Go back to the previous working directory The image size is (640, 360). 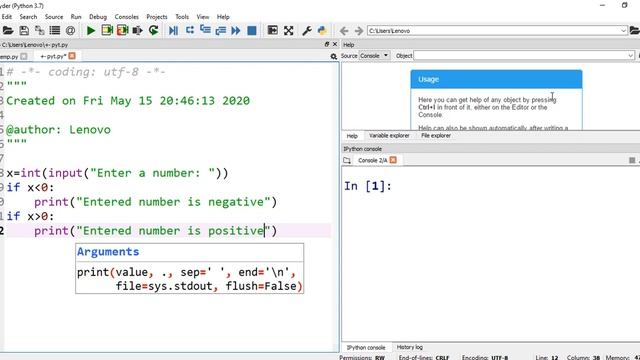[x=344, y=31]
